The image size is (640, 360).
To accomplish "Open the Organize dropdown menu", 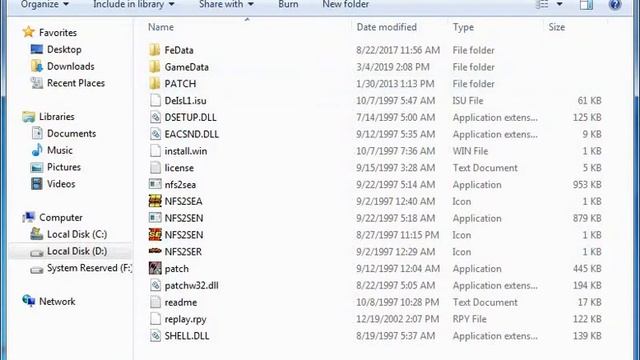I will click(x=44, y=4).
